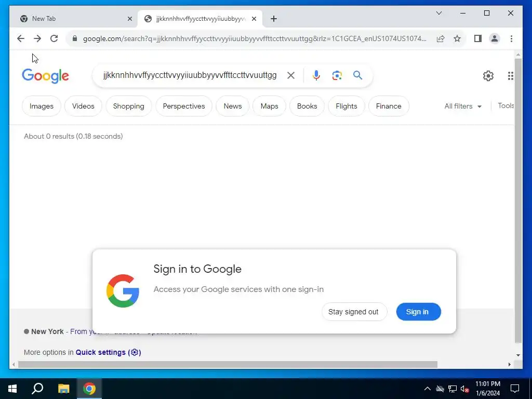
Task: Open the Google apps grid icon
Action: point(510,76)
